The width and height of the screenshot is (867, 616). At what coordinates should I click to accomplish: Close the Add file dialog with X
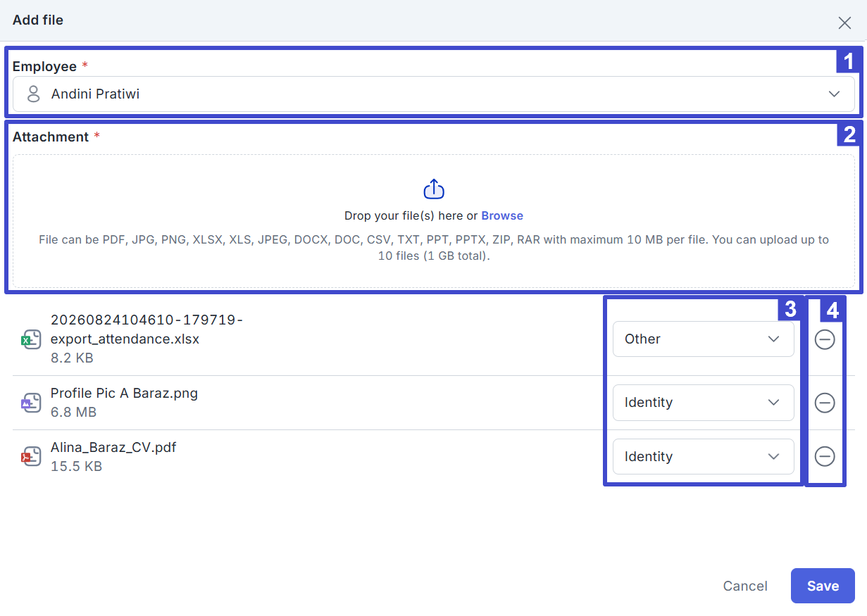pyautogui.click(x=844, y=23)
